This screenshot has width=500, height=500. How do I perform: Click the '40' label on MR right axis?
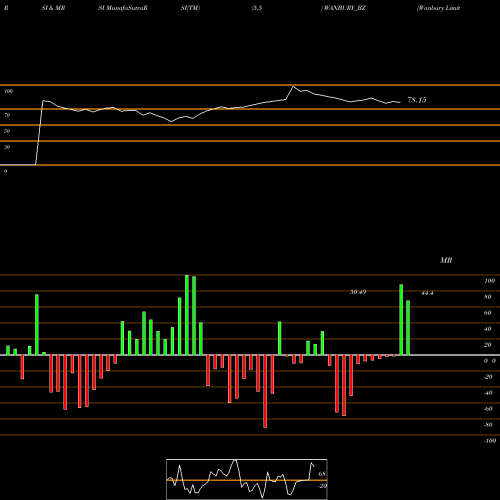pyautogui.click(x=488, y=329)
